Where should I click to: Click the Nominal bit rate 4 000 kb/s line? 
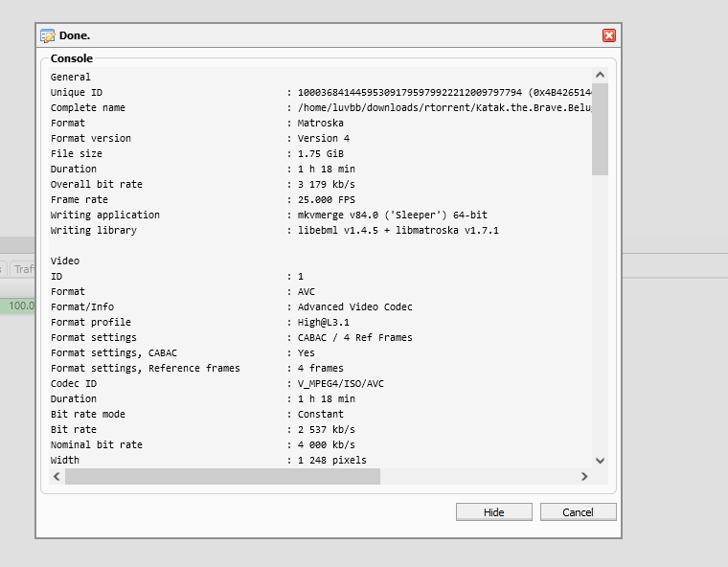[326, 445]
